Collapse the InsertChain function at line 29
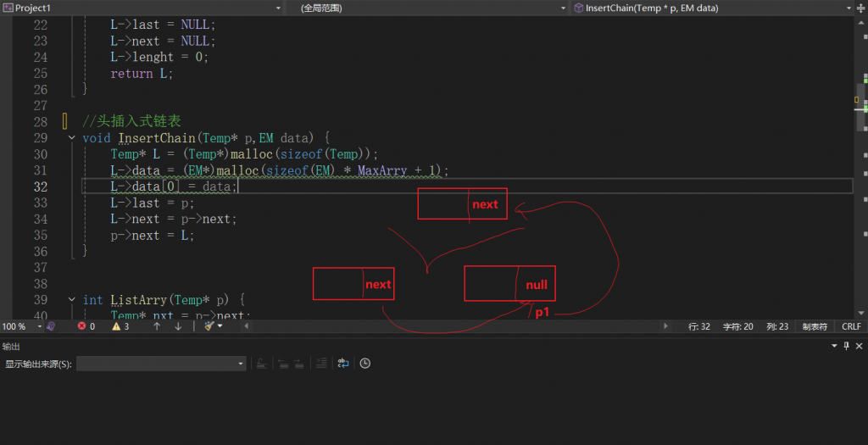 [71, 138]
